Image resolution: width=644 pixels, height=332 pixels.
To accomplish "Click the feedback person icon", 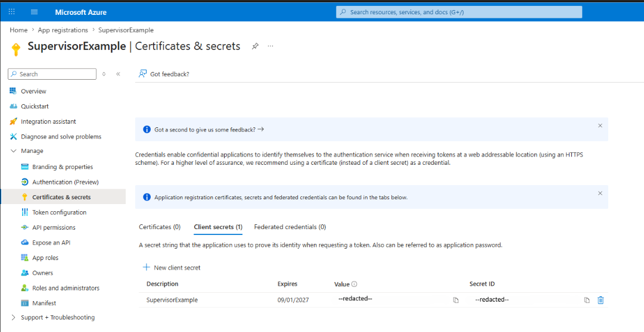I will pyautogui.click(x=142, y=74).
